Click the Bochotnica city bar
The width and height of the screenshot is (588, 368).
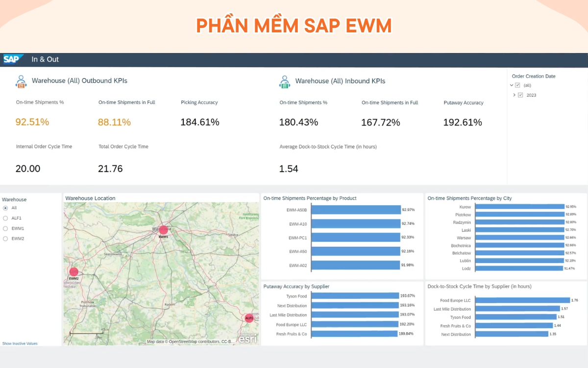(520, 245)
